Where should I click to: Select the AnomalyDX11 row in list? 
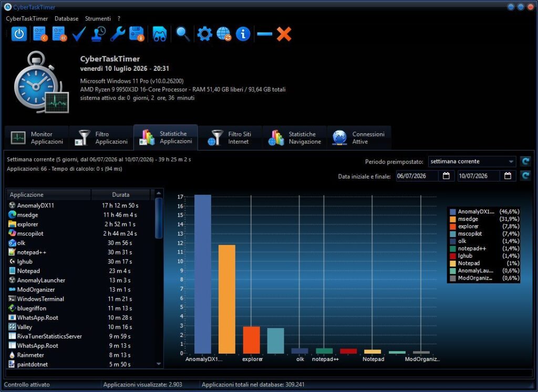[80, 205]
